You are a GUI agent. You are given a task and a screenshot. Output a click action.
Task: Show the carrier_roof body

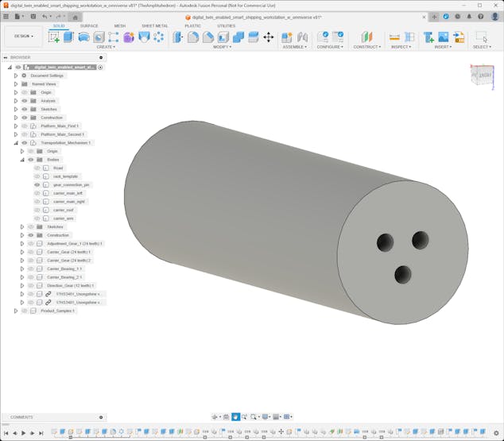click(x=37, y=210)
